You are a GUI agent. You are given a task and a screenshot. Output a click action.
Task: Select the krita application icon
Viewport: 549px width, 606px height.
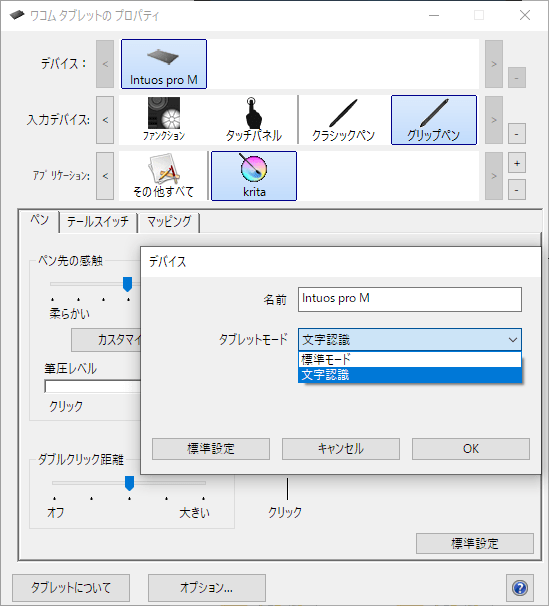point(254,176)
